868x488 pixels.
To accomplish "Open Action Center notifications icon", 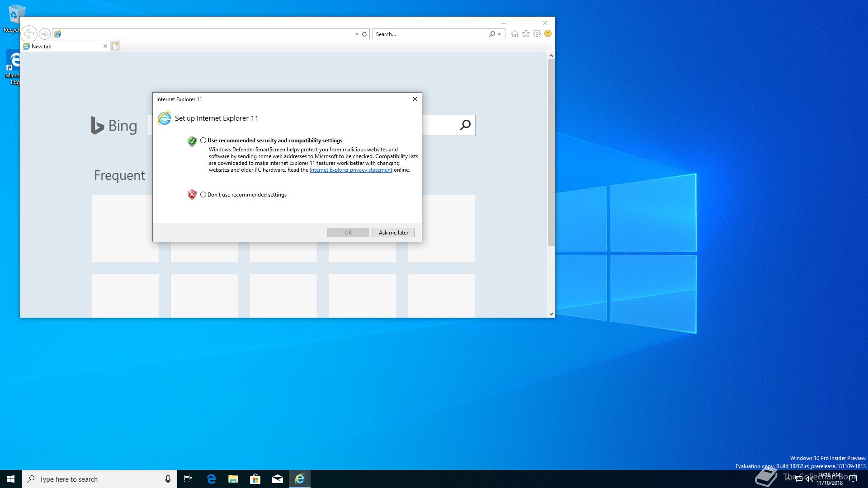I will (853, 479).
